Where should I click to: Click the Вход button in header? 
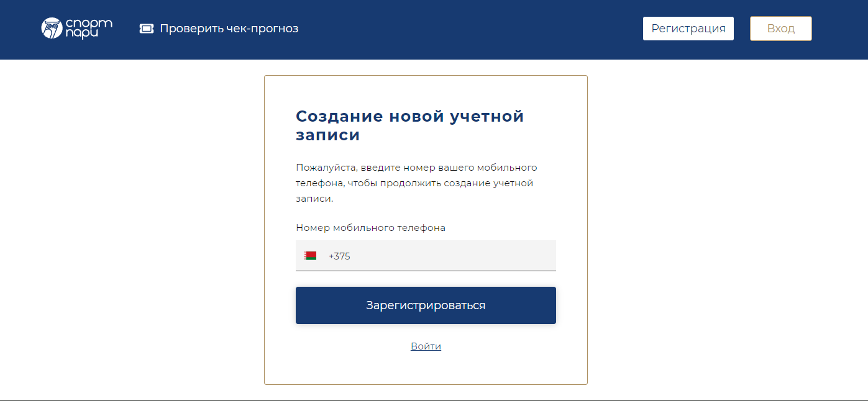pos(781,29)
